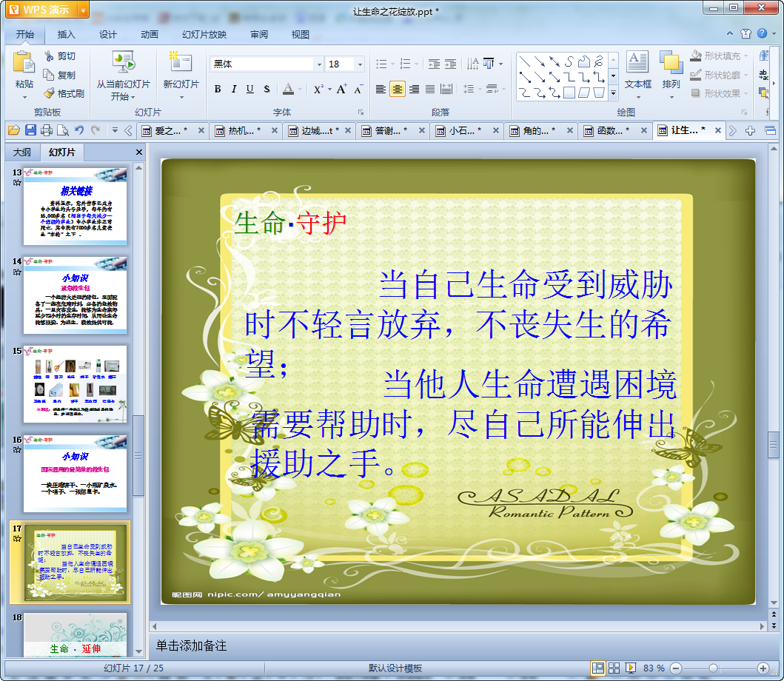This screenshot has height=681, width=784.
Task: Toggle Bold formatting
Action: (x=218, y=89)
